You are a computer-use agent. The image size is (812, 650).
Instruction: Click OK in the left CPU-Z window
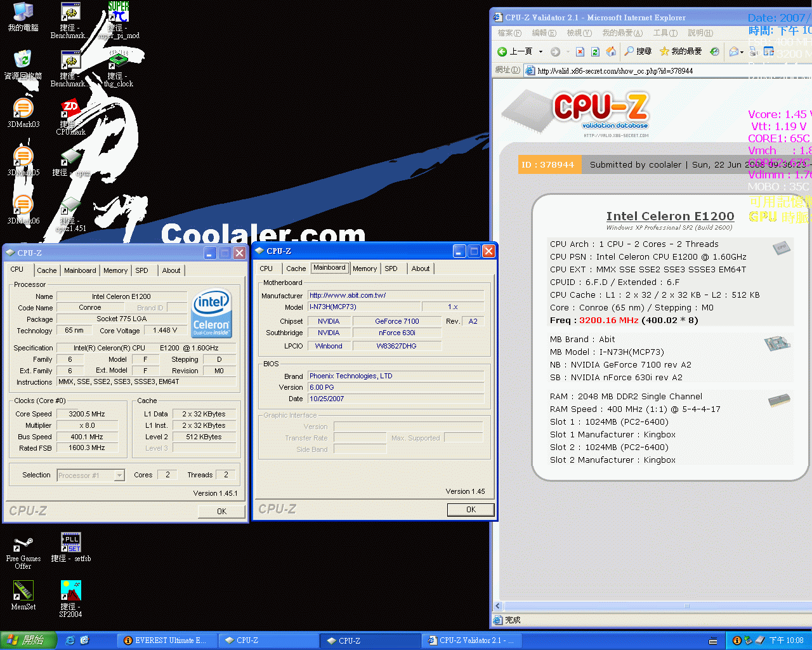[221, 511]
